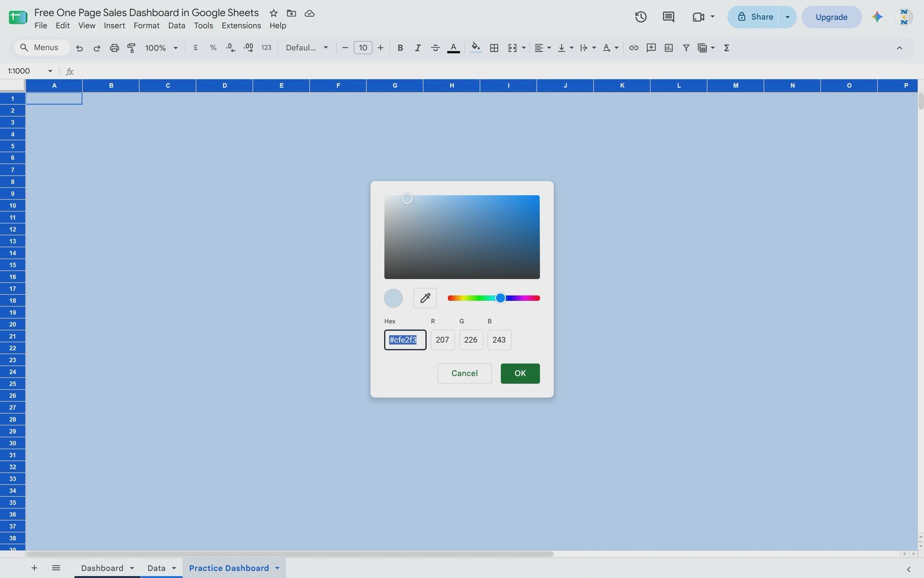Cancel the color picker dialog
Viewport: 924px width, 578px height.
coord(464,373)
